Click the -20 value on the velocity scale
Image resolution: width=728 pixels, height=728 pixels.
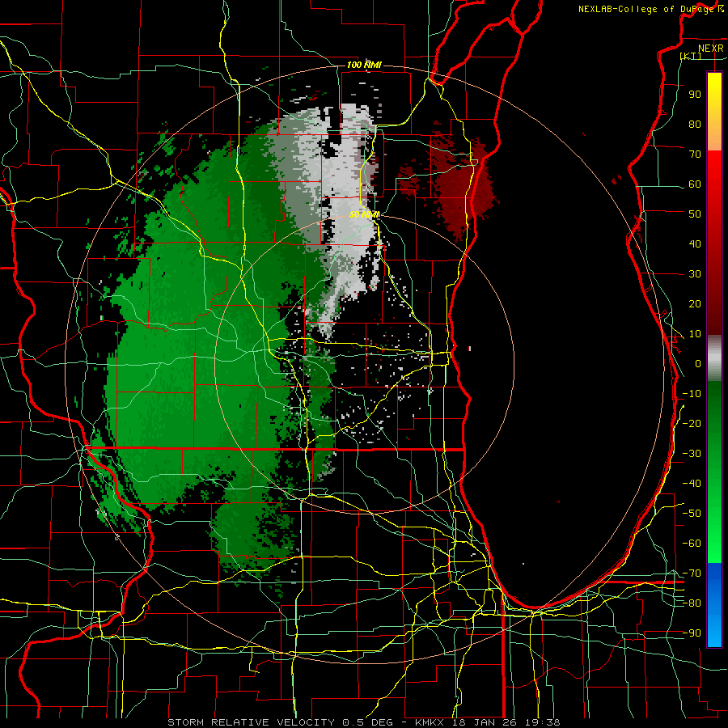pos(692,423)
